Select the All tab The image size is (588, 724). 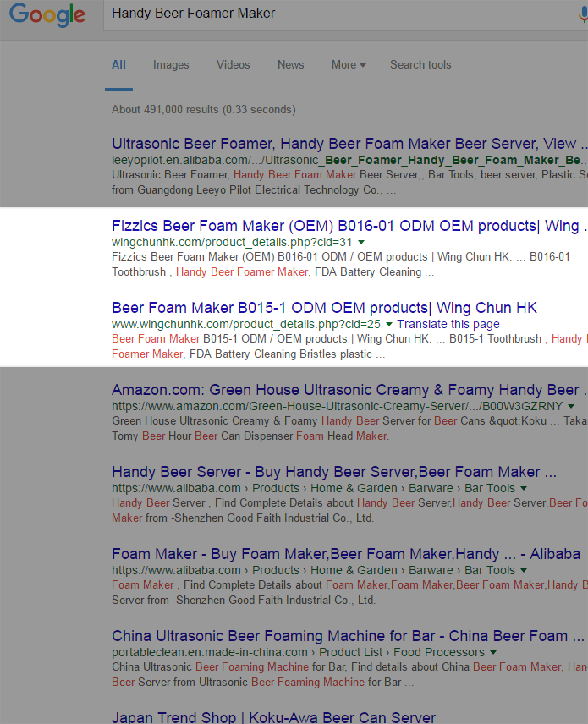(118, 64)
